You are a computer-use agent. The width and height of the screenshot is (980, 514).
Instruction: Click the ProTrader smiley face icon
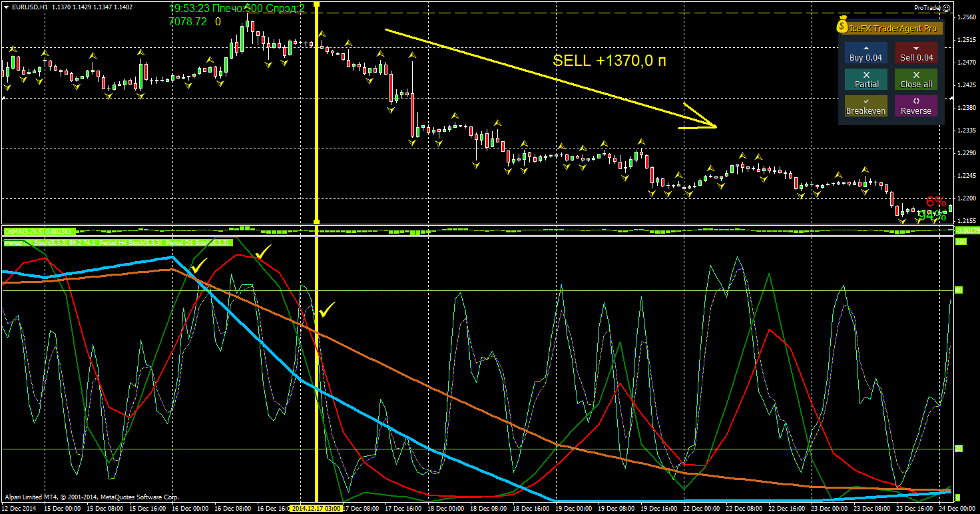[947, 8]
